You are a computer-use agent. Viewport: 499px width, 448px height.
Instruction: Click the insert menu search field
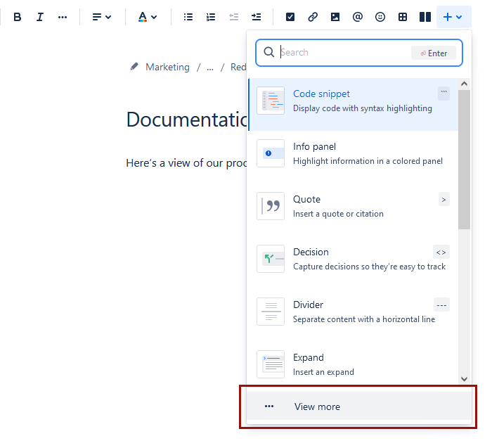point(343,53)
